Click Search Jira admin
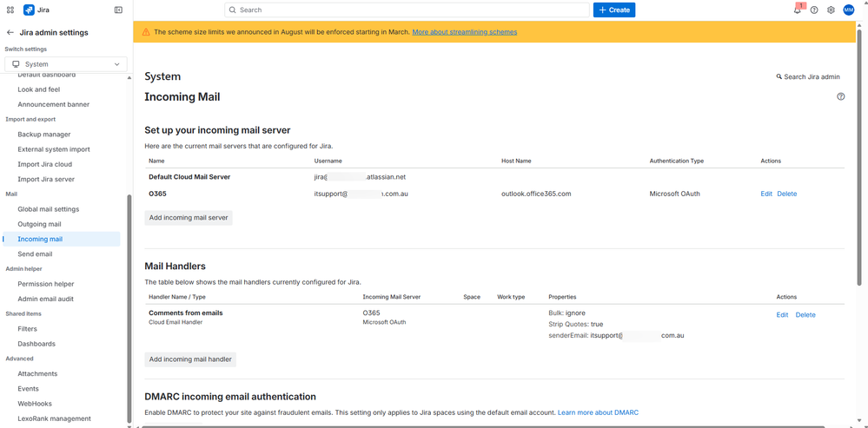The height and width of the screenshot is (428, 868). point(808,77)
